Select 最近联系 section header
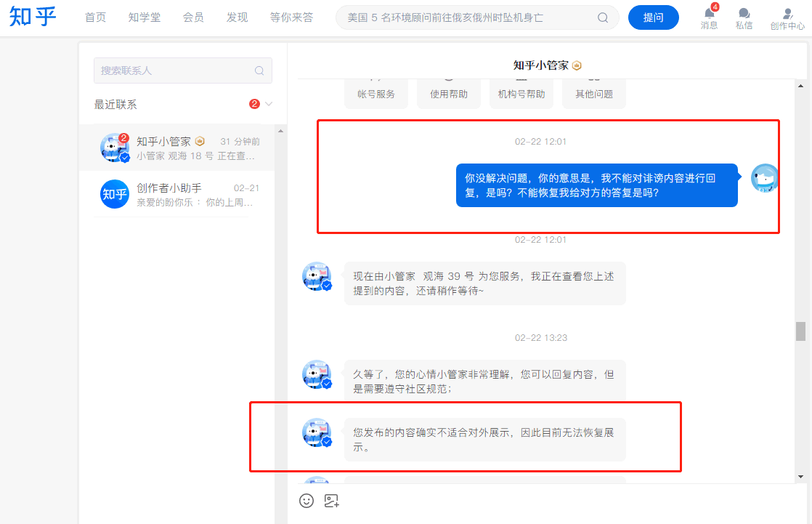This screenshot has height=524, width=812. [115, 105]
